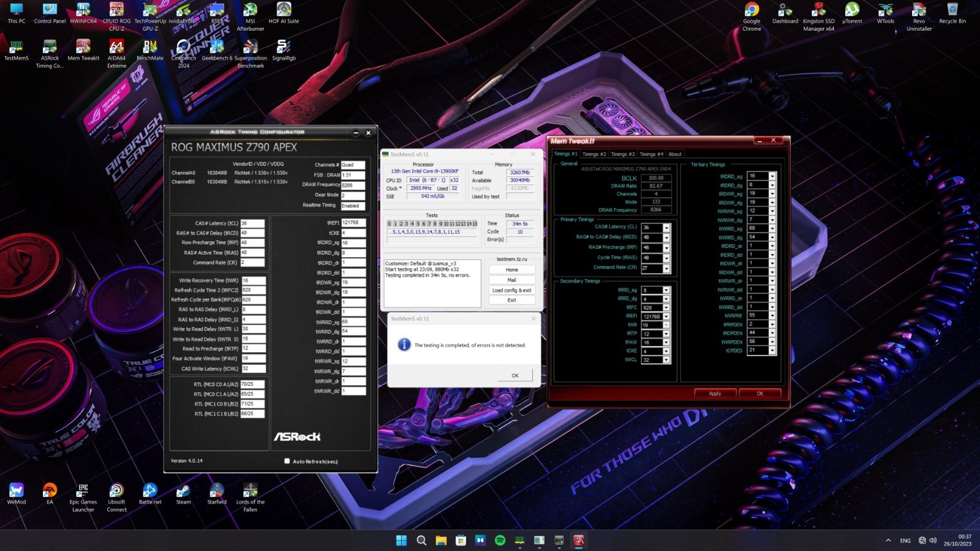Open Cinebench 2024 desktop icon
The image size is (980, 551).
[183, 54]
